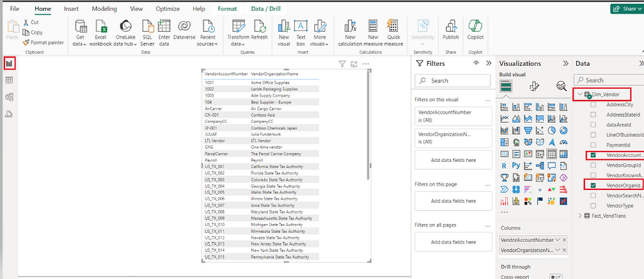Uncheck the VendorAccountNumber field checkbox
This screenshot has height=279, width=644.
coord(593,155)
